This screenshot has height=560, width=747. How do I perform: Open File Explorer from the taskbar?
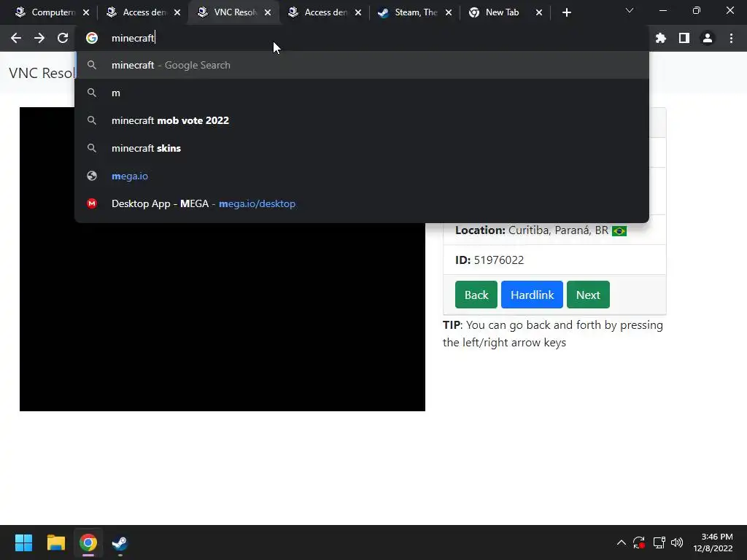tap(55, 542)
